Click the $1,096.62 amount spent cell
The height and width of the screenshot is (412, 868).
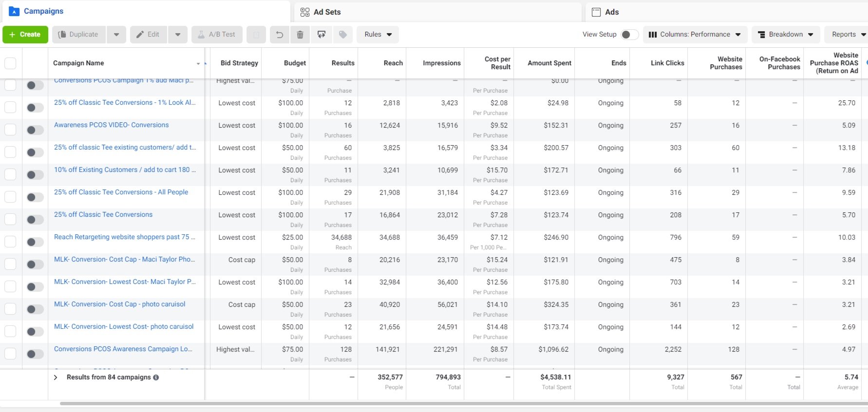click(553, 350)
